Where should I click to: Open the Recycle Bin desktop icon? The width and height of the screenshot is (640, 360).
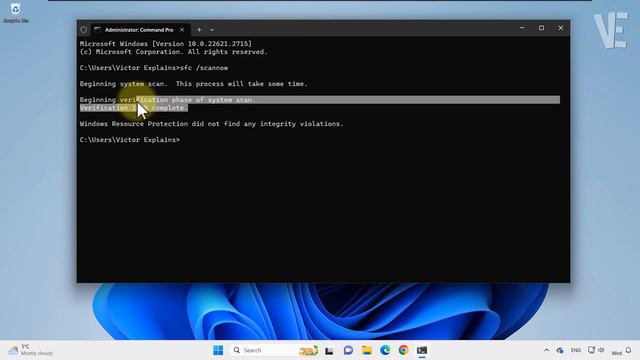[x=16, y=13]
